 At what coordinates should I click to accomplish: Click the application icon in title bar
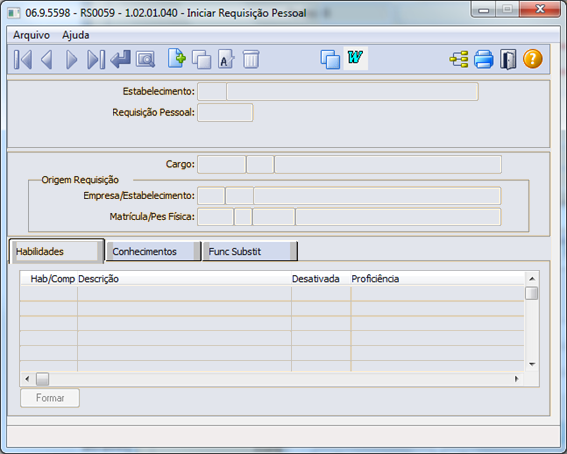click(14, 13)
